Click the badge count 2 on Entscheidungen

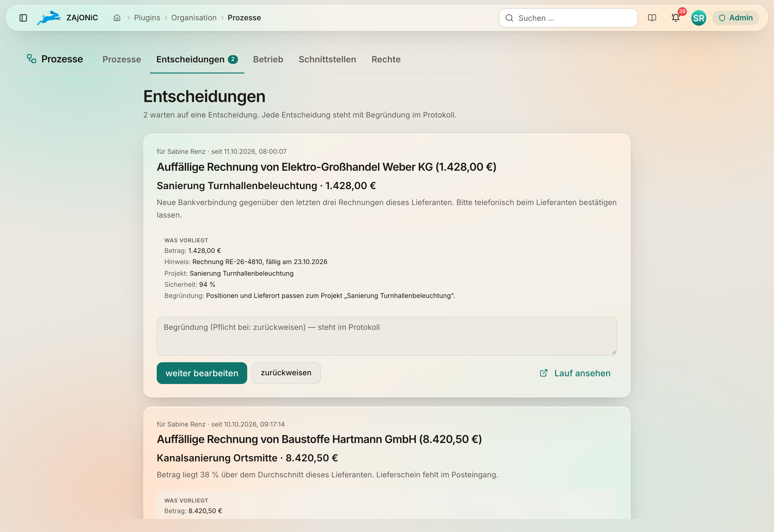coord(233,59)
